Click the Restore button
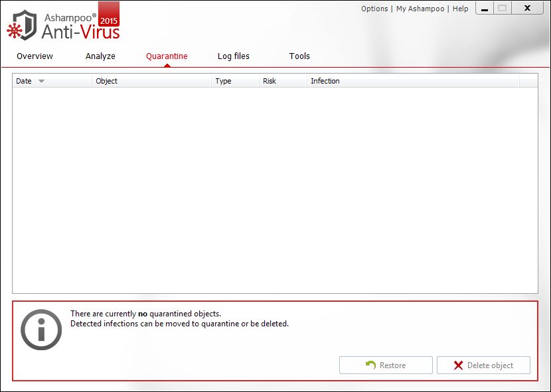551x392 pixels. coord(386,365)
